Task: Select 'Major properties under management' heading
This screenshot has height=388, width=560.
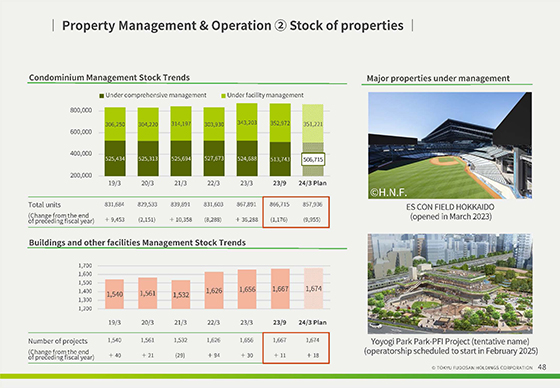Action: pyautogui.click(x=438, y=78)
